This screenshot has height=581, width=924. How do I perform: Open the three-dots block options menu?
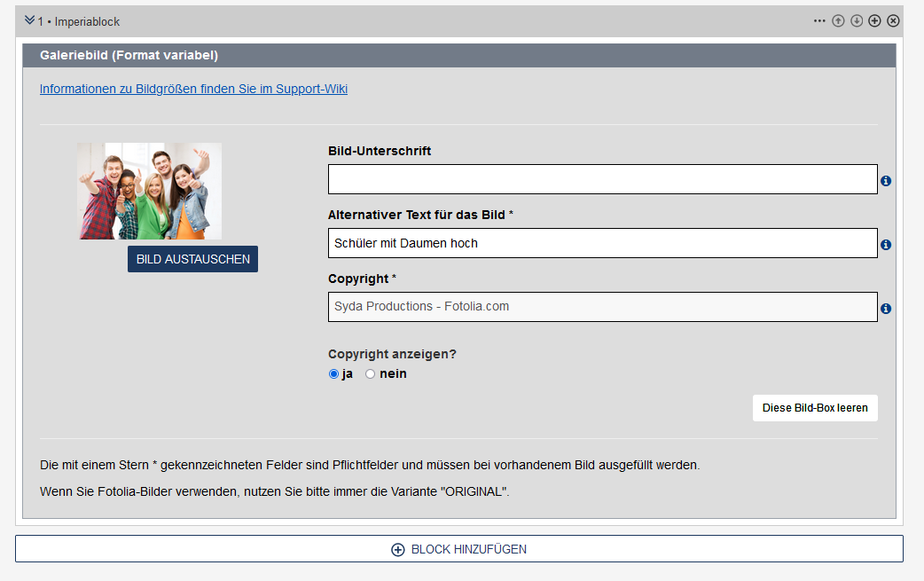(819, 21)
